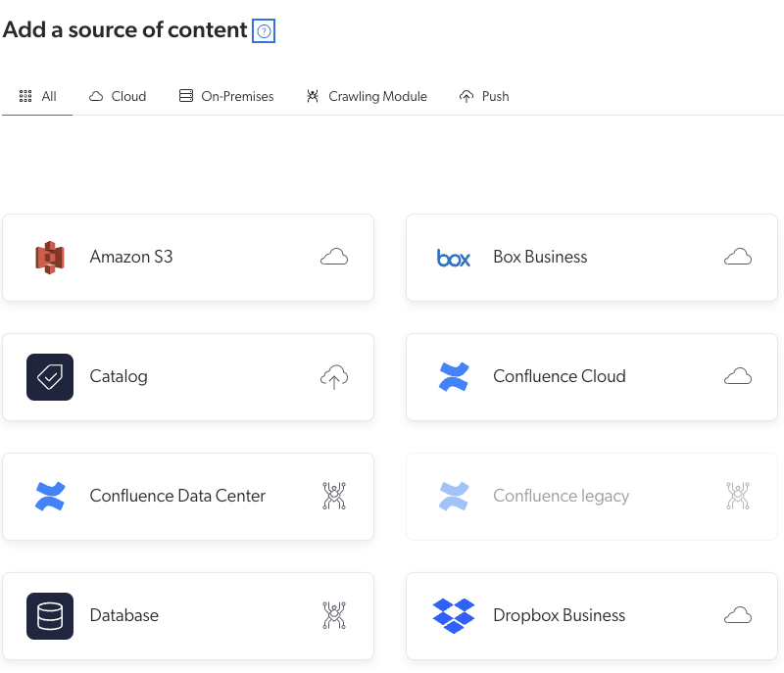The image size is (784, 673).
Task: Click the Box logo icon
Action: click(x=454, y=258)
